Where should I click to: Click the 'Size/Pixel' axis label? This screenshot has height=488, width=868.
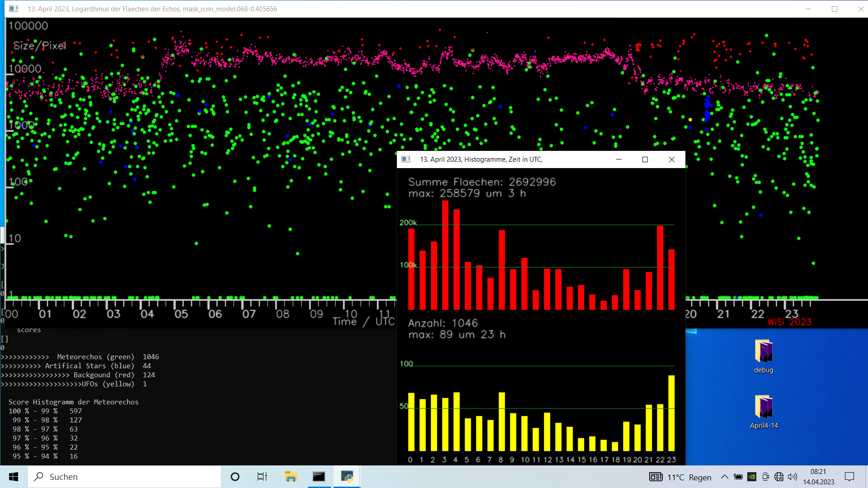click(x=40, y=46)
